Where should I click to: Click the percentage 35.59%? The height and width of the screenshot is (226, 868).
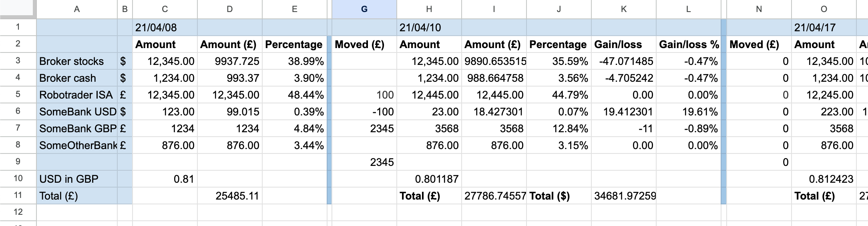559,61
